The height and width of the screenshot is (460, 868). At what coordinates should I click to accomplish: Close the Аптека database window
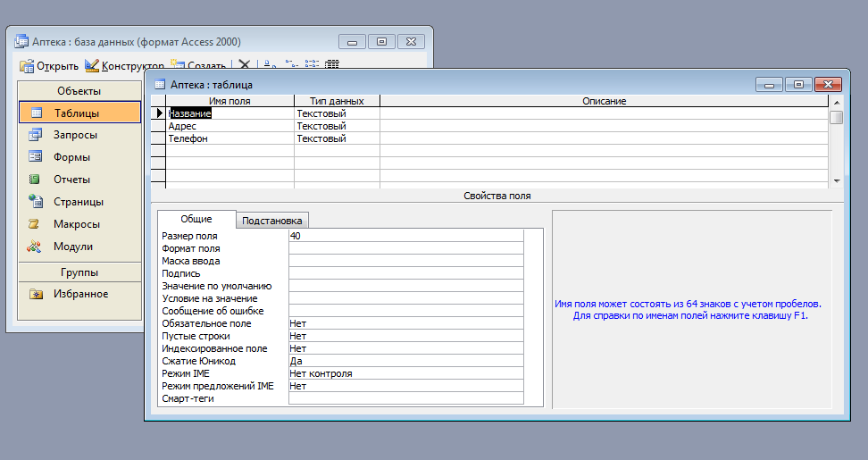coord(411,42)
